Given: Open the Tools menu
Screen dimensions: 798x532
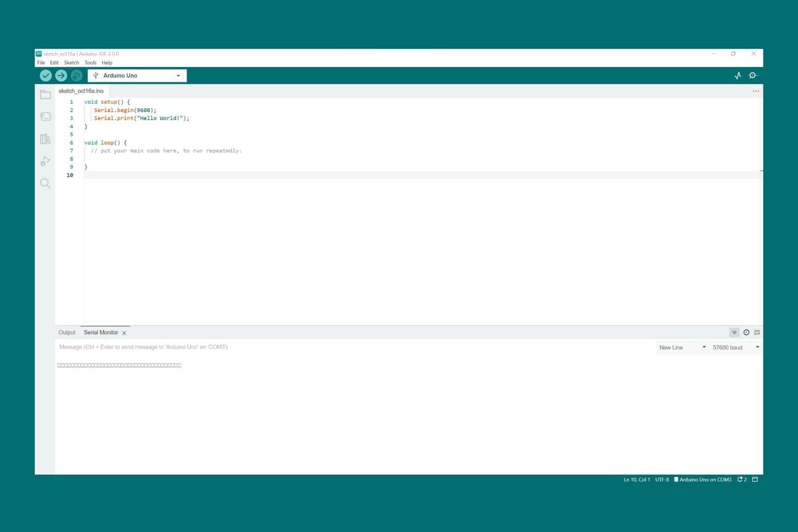Looking at the screenshot, I should point(90,63).
